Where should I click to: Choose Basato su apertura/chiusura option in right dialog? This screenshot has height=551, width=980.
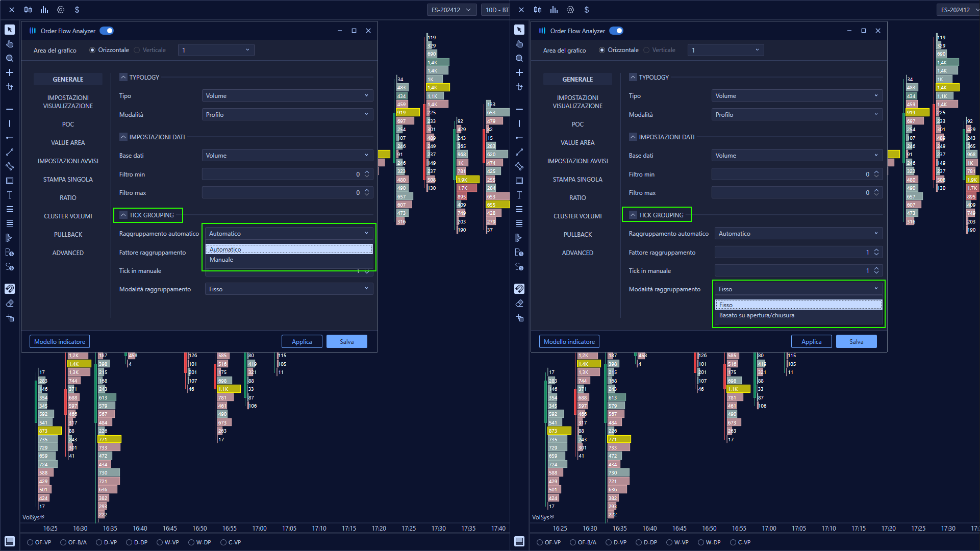click(x=799, y=315)
